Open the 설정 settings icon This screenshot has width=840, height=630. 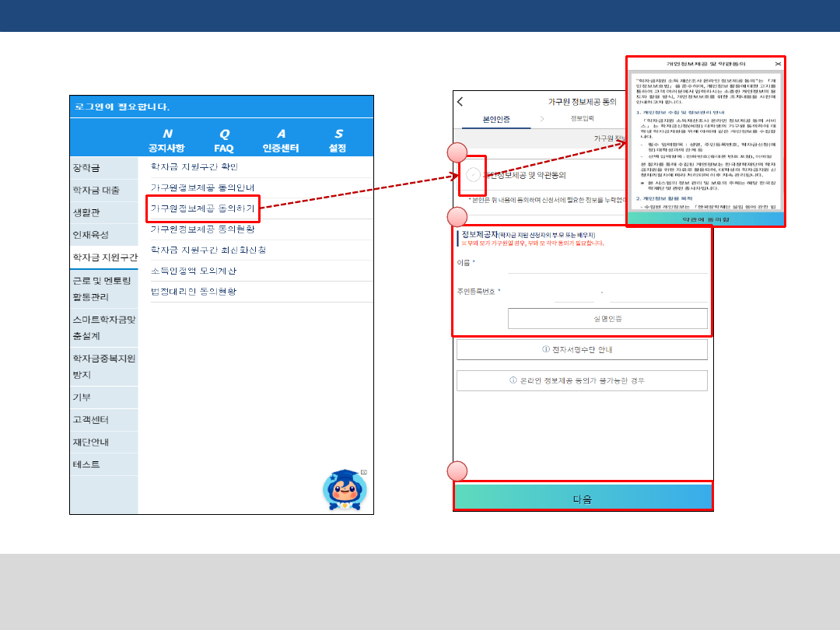pyautogui.click(x=338, y=140)
